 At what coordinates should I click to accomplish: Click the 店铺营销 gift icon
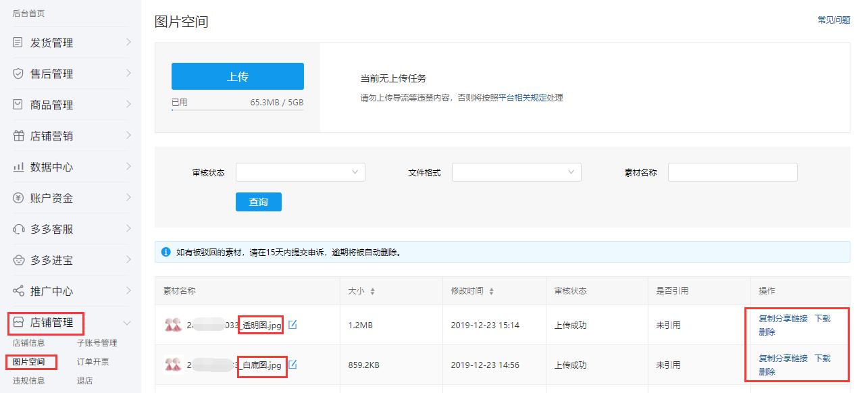pos(17,135)
